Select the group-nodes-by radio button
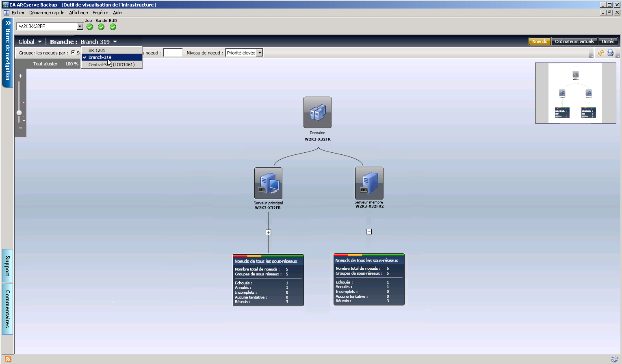The height and width of the screenshot is (364, 622). click(x=73, y=52)
